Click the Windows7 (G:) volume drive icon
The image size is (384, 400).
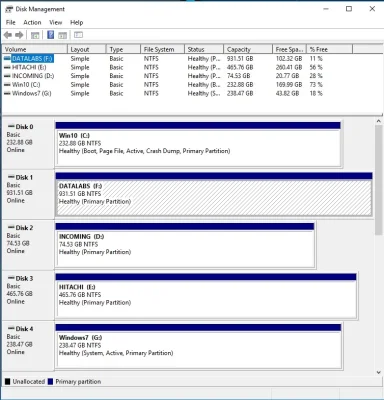[x=7, y=93]
